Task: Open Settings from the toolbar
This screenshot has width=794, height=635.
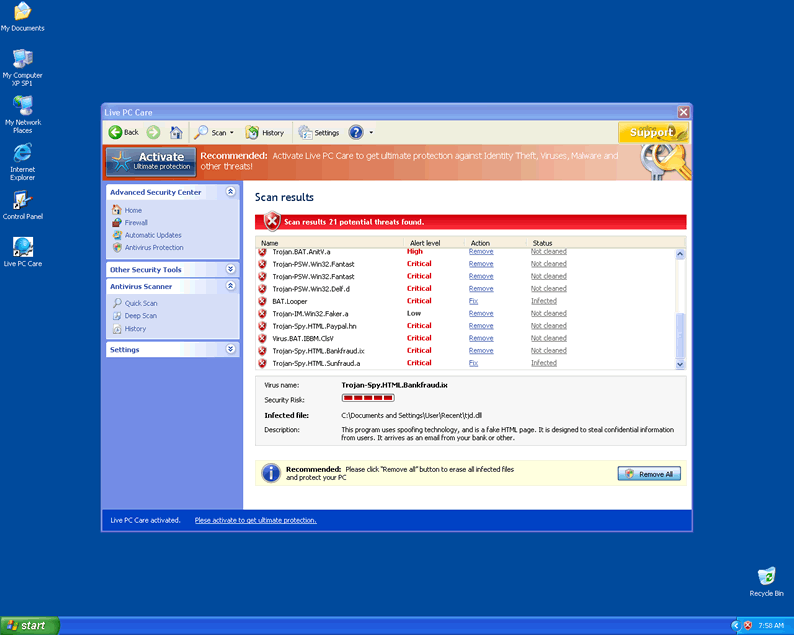Action: [x=319, y=132]
